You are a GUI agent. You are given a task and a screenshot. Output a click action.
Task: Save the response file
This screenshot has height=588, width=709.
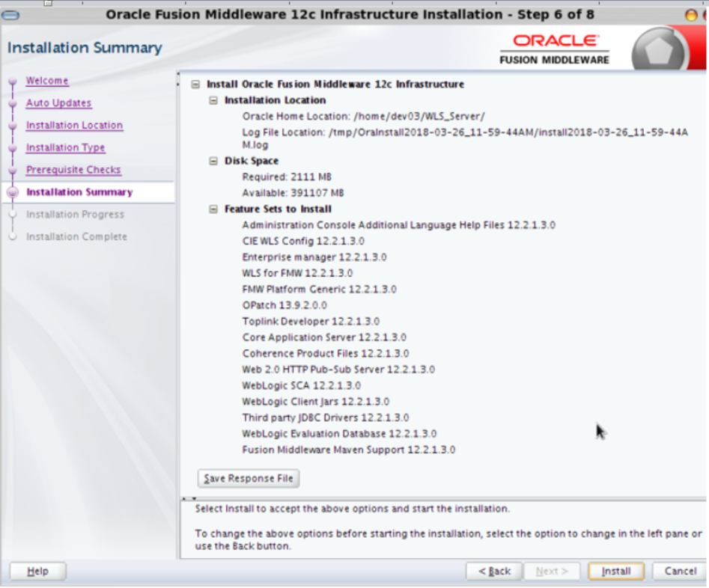248,479
